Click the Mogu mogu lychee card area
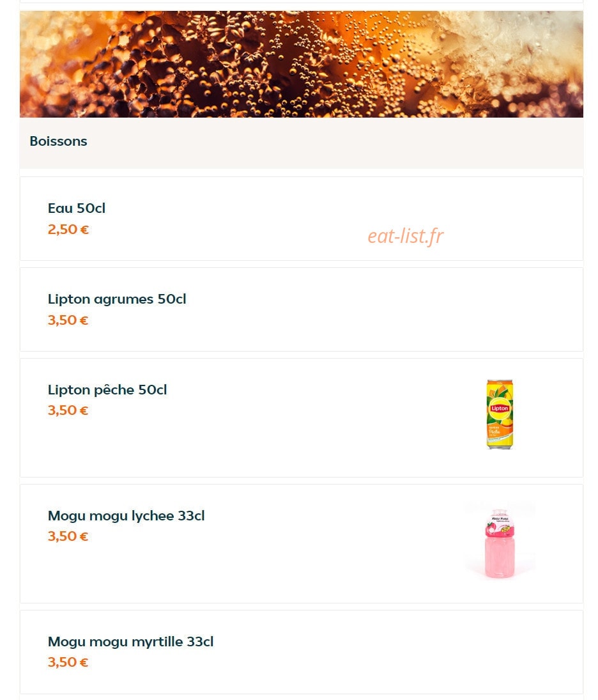Image resolution: width=598 pixels, height=700 pixels. coord(301,544)
